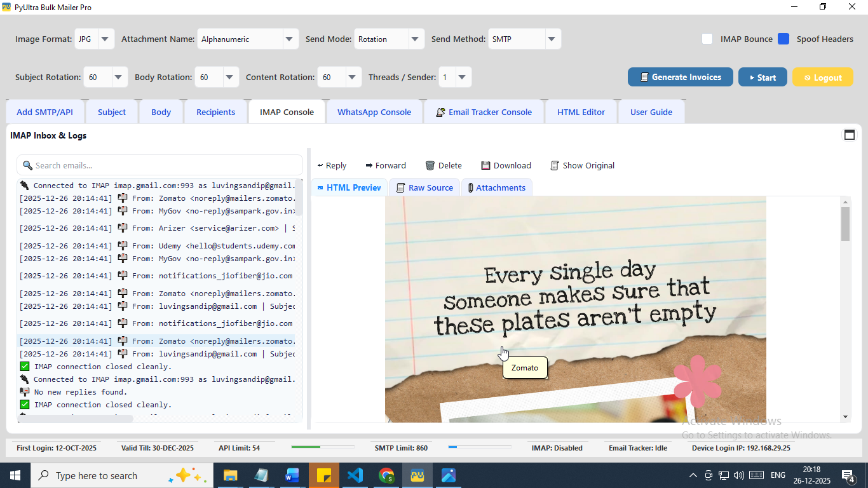Click the yellow Logout button
This screenshot has width=868, height=488.
click(822, 77)
